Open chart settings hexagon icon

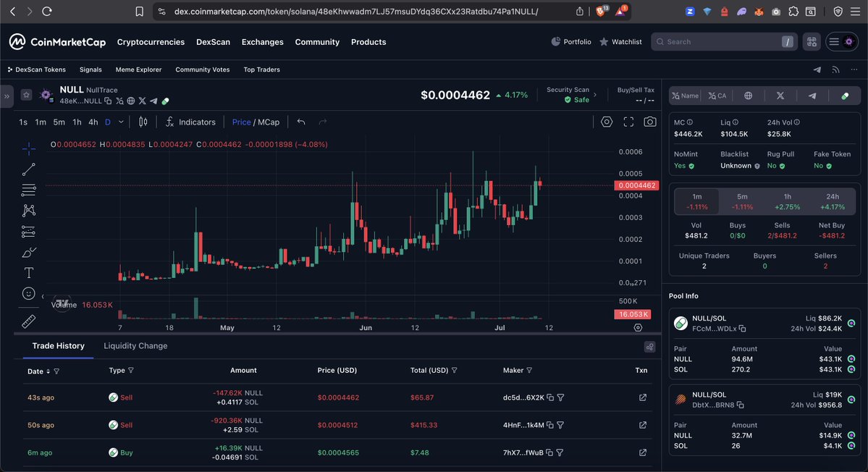tap(607, 122)
